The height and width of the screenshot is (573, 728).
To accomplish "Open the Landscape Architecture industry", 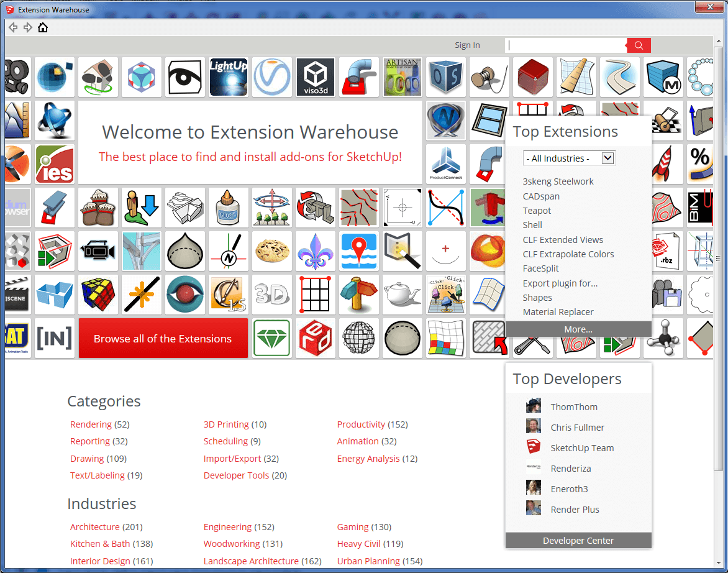I will pyautogui.click(x=251, y=561).
